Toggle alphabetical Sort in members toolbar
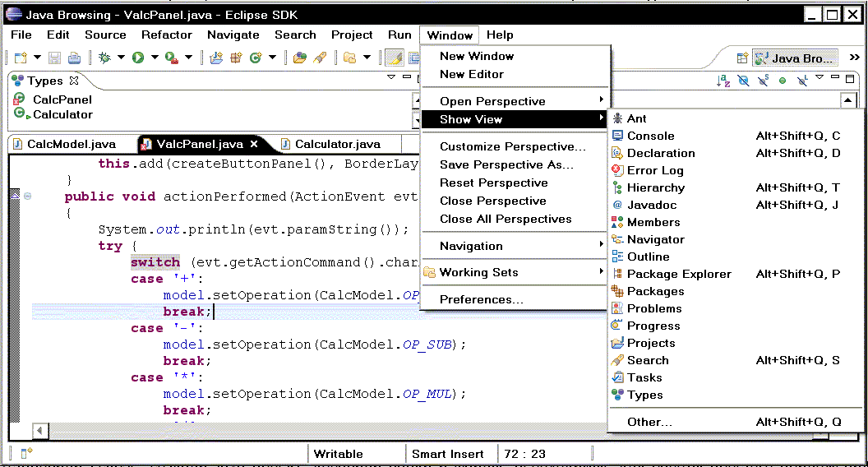This screenshot has height=467, width=868. 723,81
